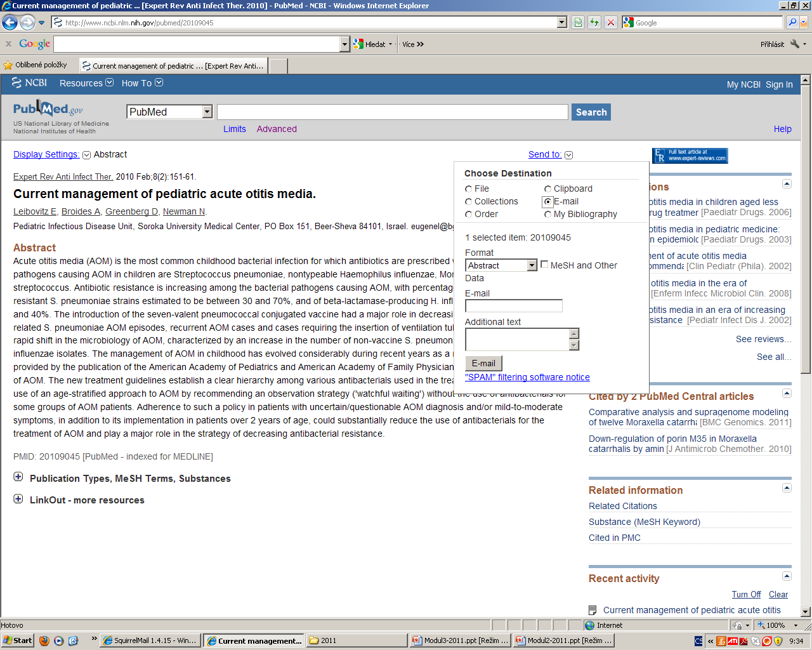Send using the E-mail button
812x650 pixels.
coord(483,363)
